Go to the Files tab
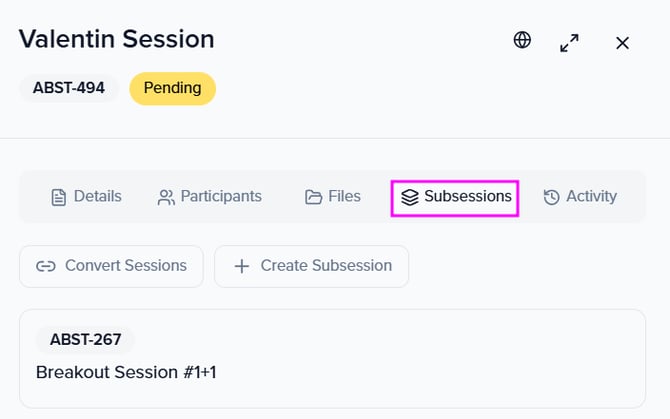This screenshot has width=670, height=419. [x=344, y=196]
